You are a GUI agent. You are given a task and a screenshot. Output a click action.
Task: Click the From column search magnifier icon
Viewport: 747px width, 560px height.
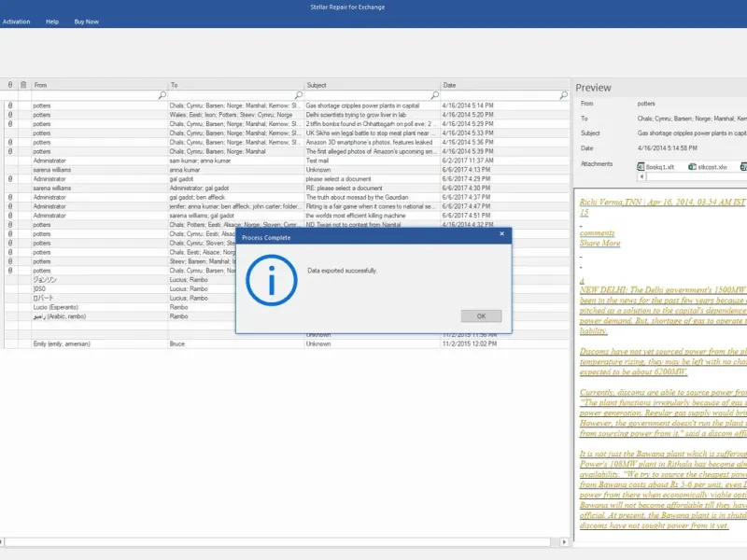point(162,95)
